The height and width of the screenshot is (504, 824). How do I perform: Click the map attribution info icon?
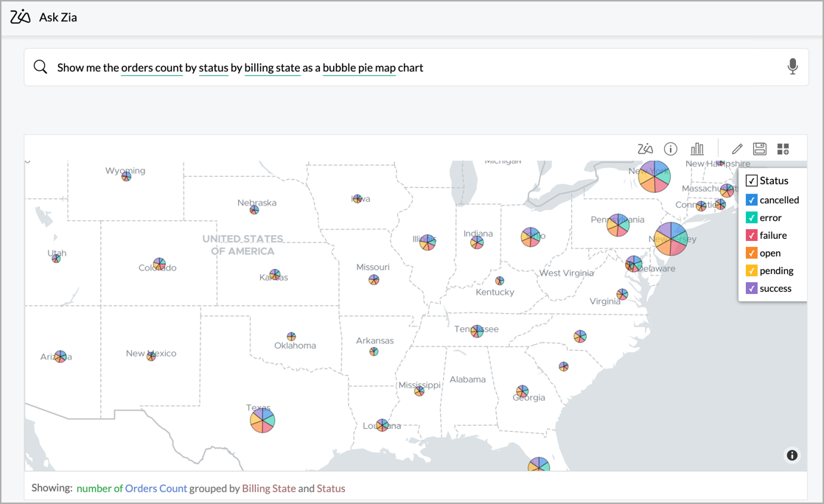click(792, 455)
